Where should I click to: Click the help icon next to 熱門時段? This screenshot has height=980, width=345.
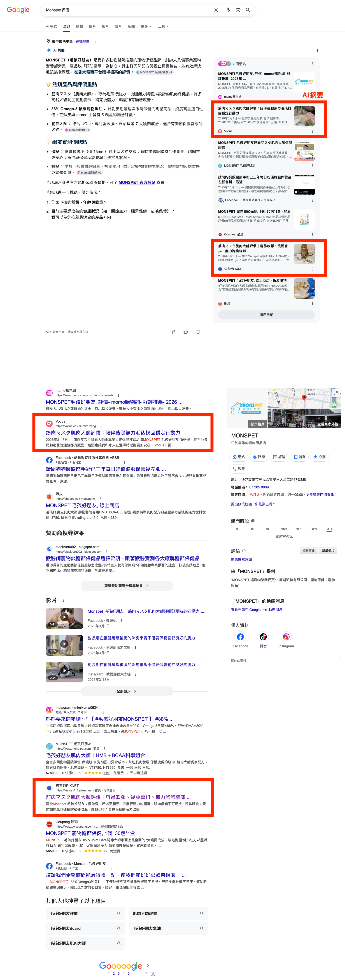253,521
